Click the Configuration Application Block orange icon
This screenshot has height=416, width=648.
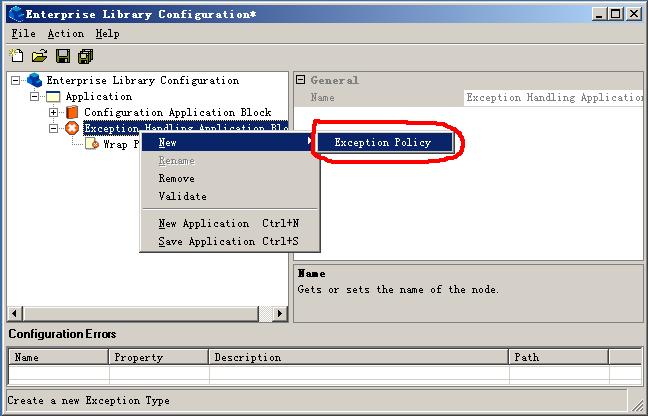[x=71, y=112]
